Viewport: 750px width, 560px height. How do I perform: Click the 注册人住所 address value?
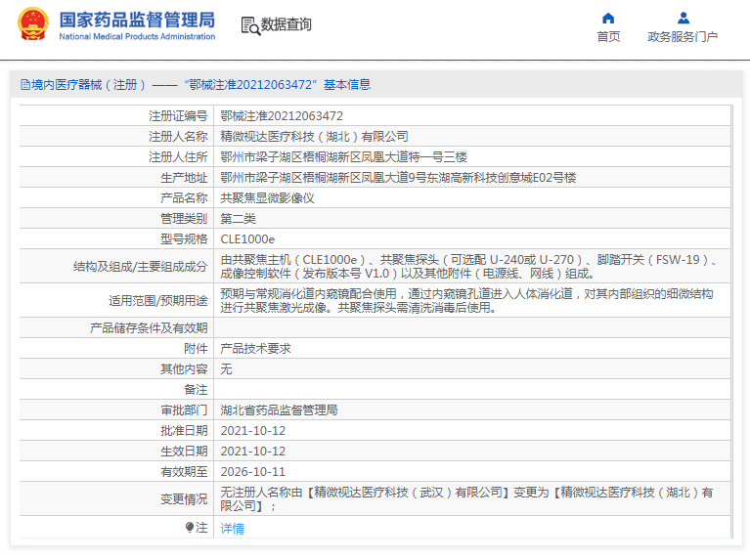tap(343, 156)
